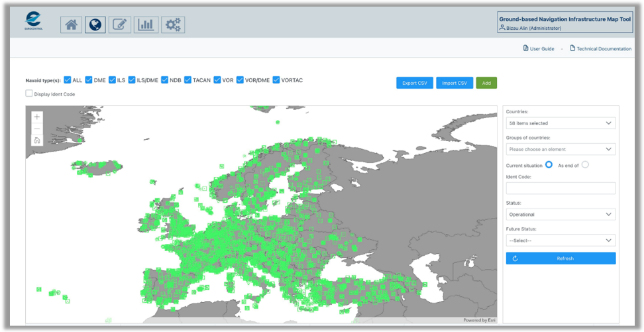Click the Powered by Esri attribution
The image size is (644, 332).
479,320
